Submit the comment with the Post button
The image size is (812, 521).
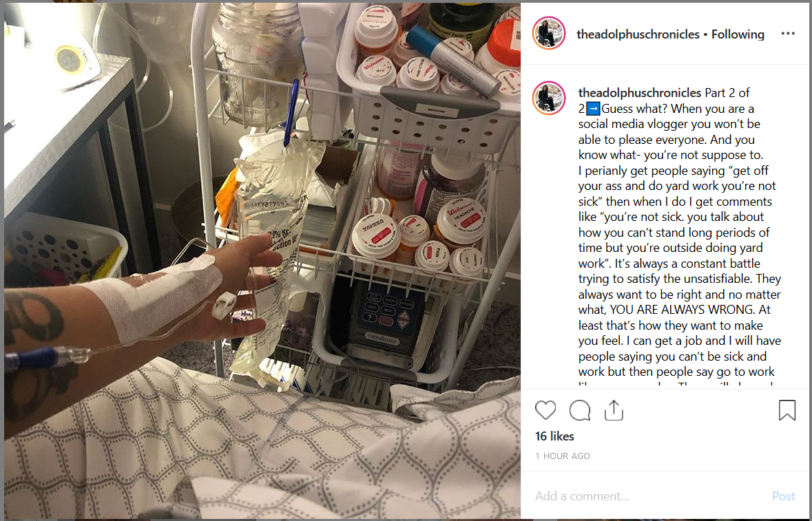784,496
